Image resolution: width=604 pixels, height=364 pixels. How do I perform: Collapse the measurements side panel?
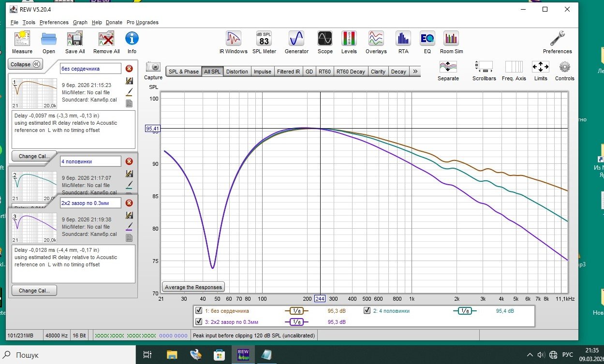tap(26, 64)
